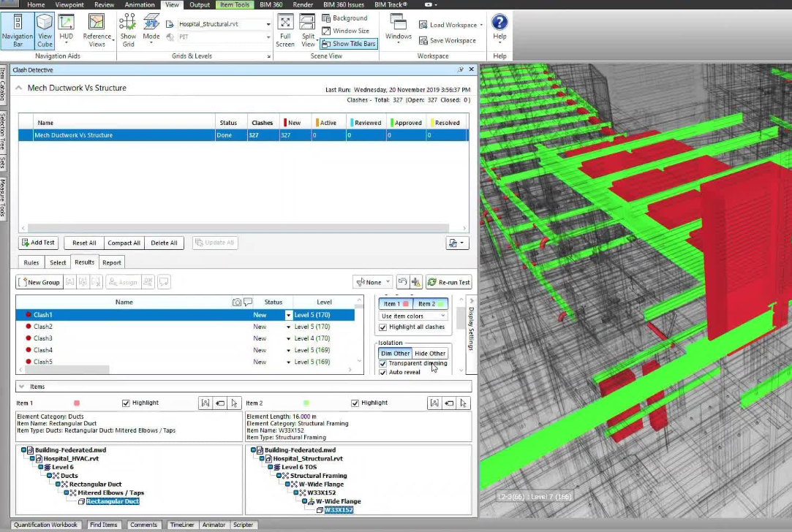Open the Use item colors dropdown

pos(413,316)
